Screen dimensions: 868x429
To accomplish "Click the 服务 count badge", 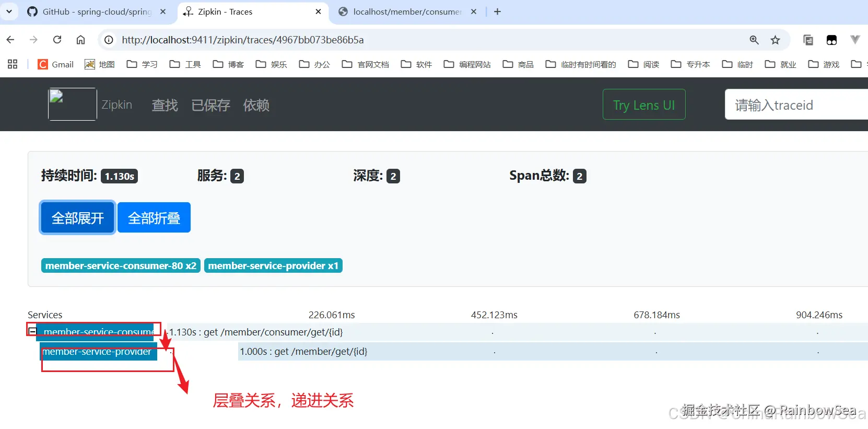I will 237,176.
